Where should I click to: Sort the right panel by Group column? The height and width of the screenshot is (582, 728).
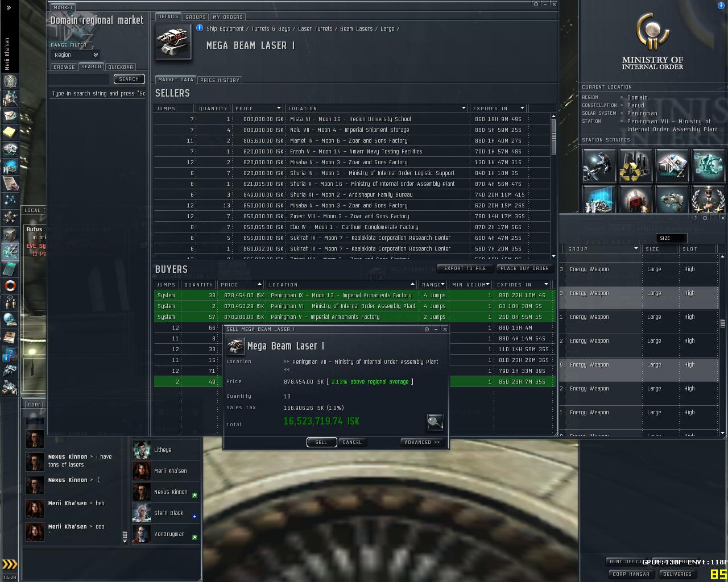pyautogui.click(x=602, y=249)
